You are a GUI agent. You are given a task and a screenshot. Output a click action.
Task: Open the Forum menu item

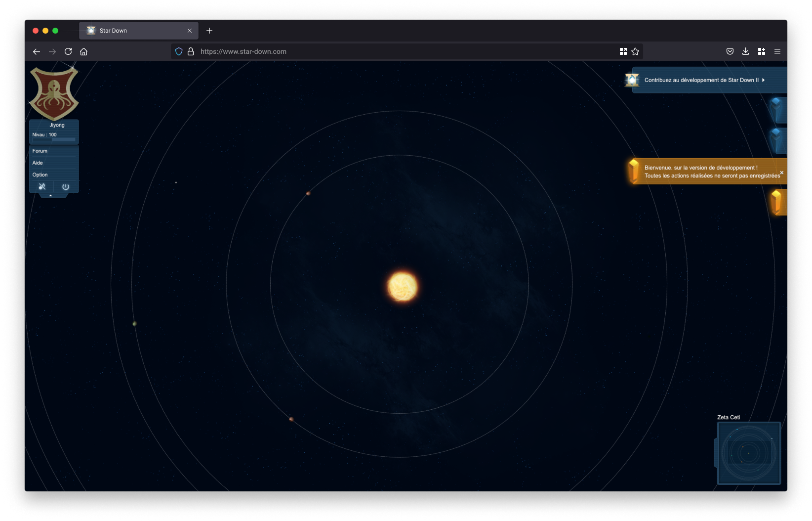[40, 151]
